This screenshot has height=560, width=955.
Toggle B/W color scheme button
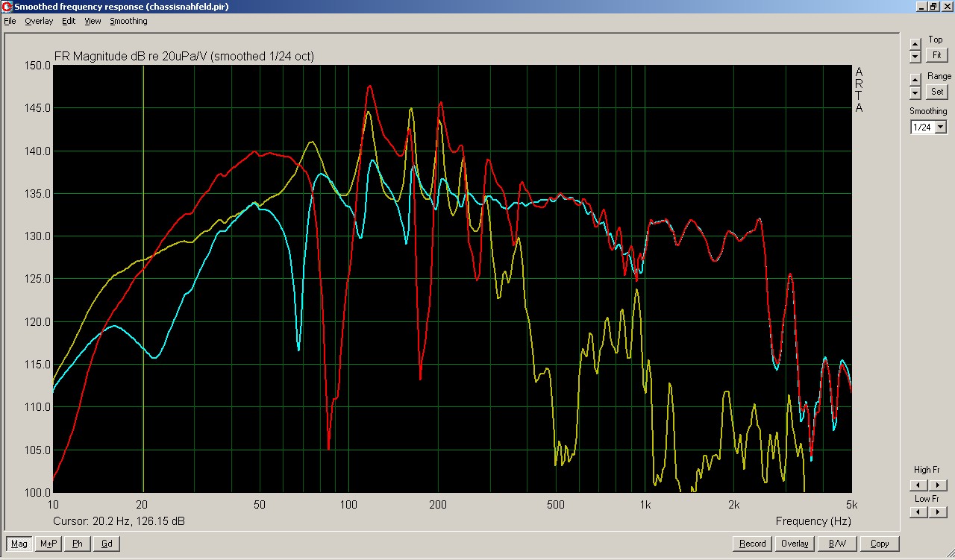pos(837,544)
